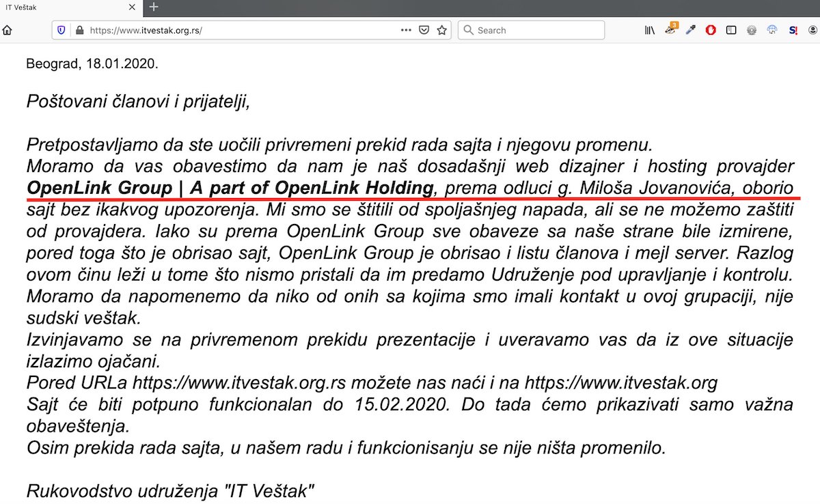Viewport: 820px width, 504px height.
Task: Click the signature 'Rukovodstvo udruženja "IT Veštak"'
Action: [170, 490]
